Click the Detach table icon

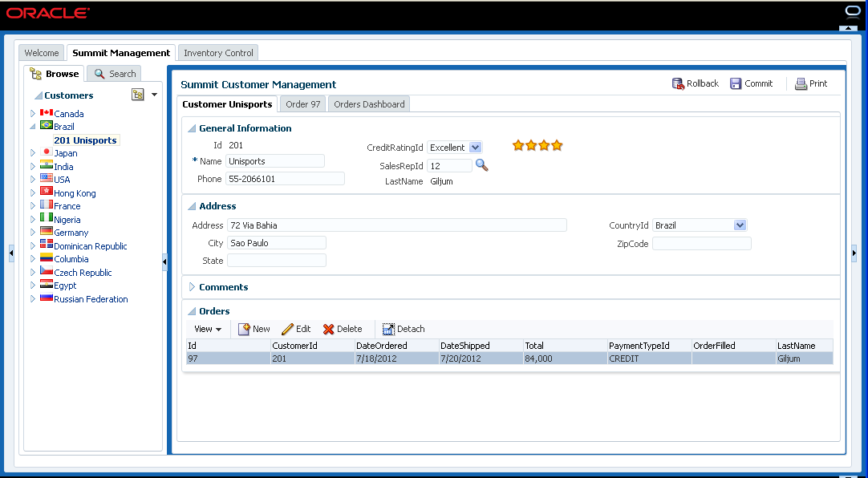[x=388, y=329]
